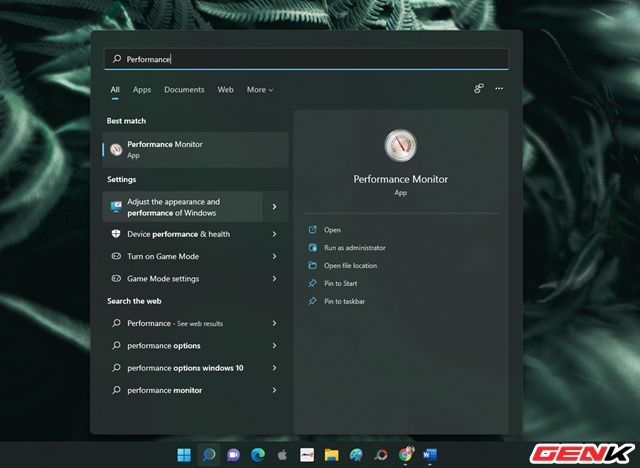The image size is (640, 468).
Task: Expand the More filter dropdown
Action: (x=260, y=90)
